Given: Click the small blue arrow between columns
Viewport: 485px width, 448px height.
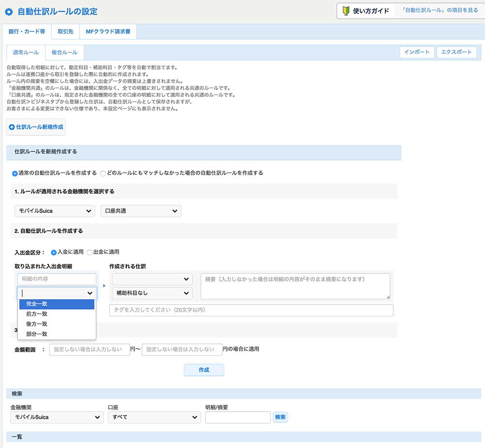Looking at the screenshot, I should point(104,286).
